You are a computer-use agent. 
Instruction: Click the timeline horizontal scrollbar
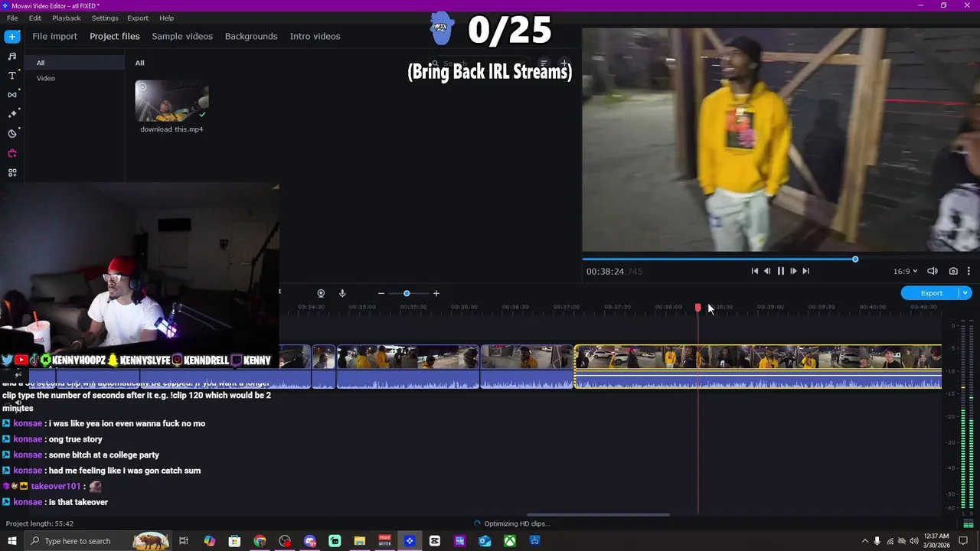[598, 514]
